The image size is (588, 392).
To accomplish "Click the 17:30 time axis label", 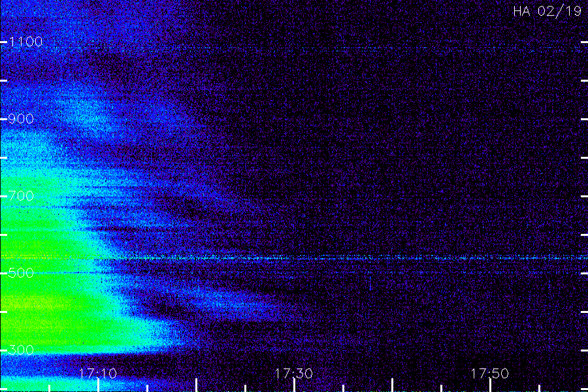I will pos(293,373).
